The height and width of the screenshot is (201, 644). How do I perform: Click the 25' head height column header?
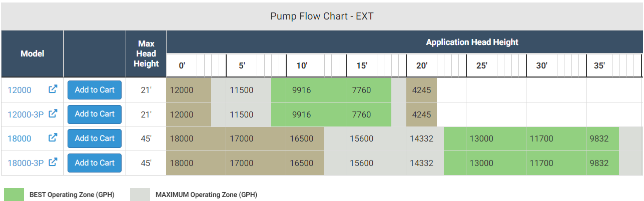click(x=481, y=65)
